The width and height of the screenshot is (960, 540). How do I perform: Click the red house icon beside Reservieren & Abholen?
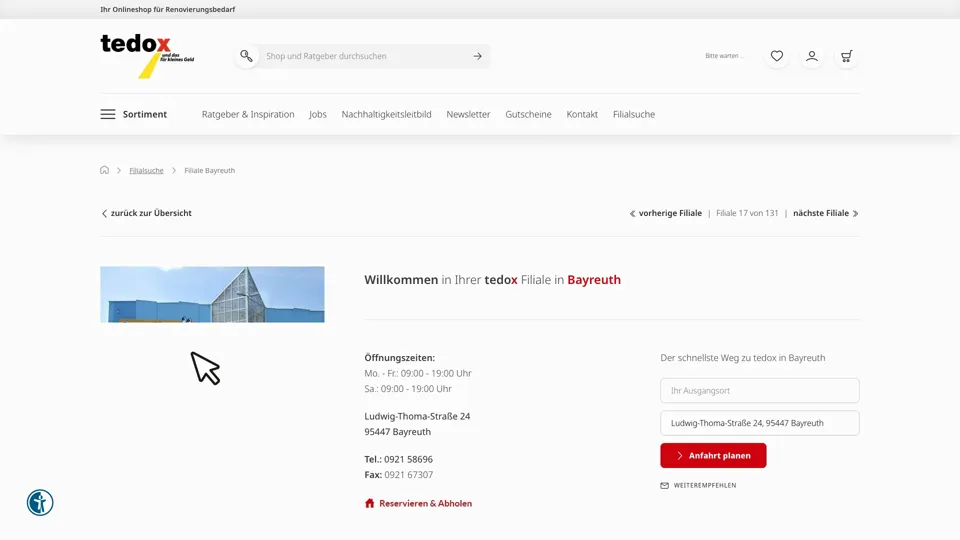pos(369,503)
